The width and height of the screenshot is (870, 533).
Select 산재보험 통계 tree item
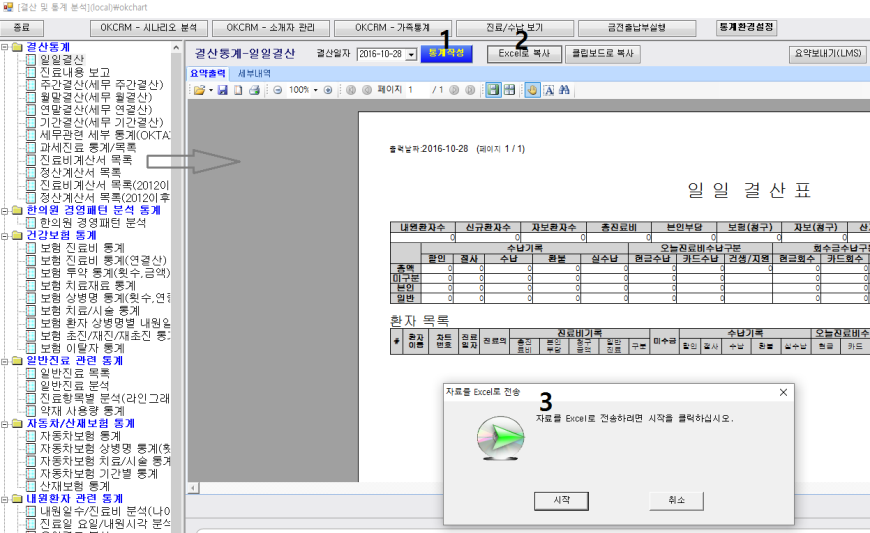(x=74, y=486)
